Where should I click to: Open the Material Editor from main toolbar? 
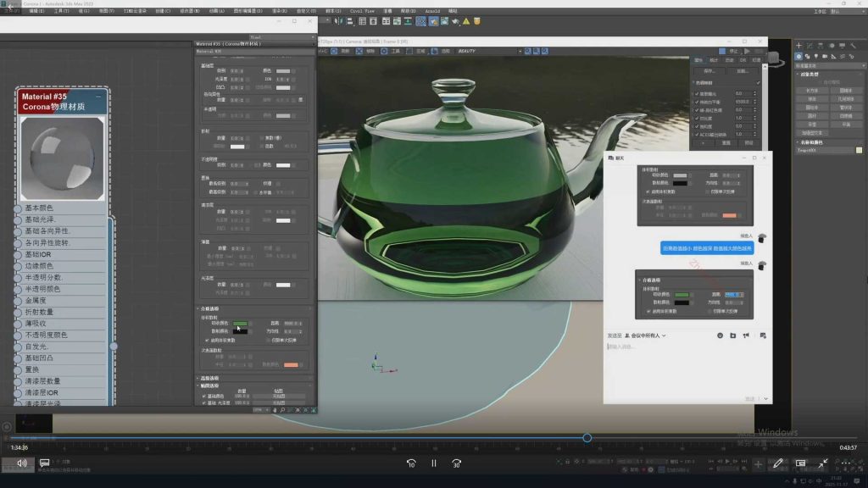coord(421,21)
